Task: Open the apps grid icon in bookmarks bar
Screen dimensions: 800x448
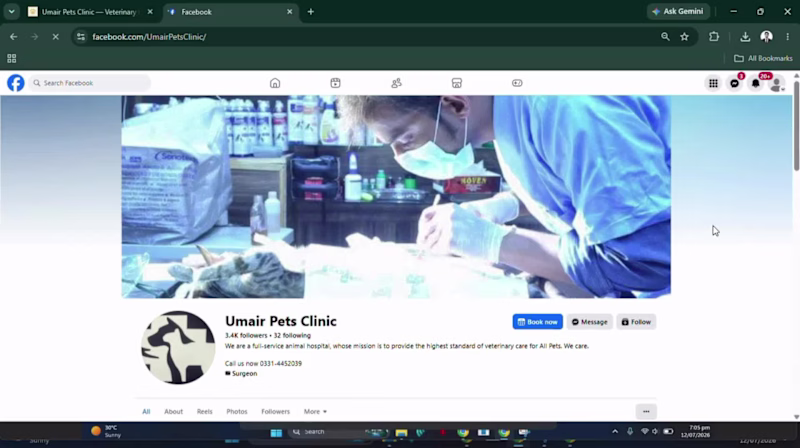Action: click(x=12, y=58)
